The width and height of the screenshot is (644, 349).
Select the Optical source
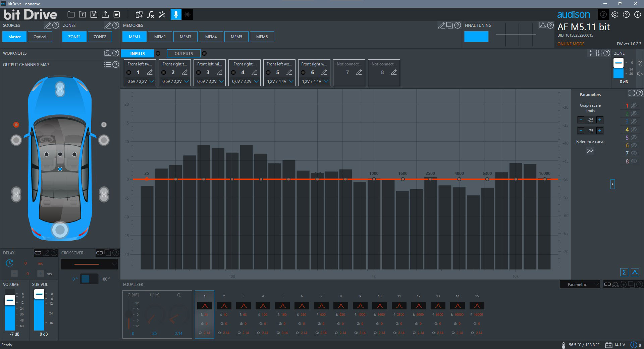tap(40, 37)
